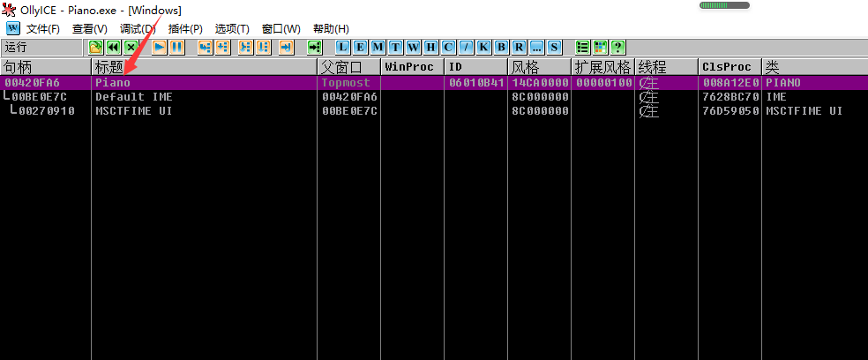Sort by 风格 column header
Screen dimensions: 868x360
pyautogui.click(x=540, y=68)
